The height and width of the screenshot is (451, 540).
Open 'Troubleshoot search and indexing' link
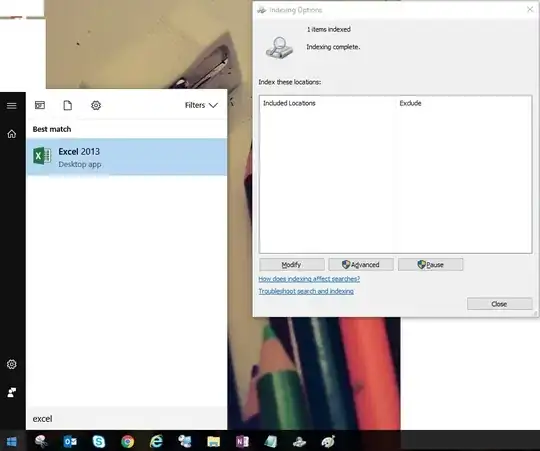point(306,291)
